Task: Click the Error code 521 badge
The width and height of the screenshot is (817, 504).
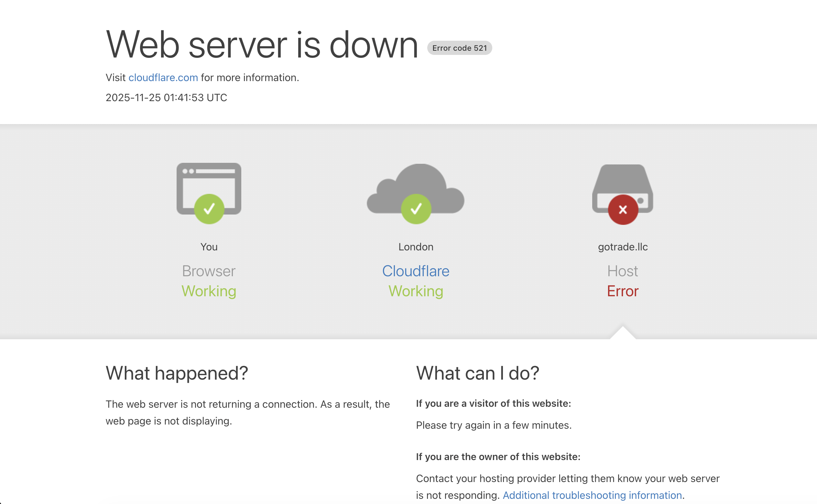Action: tap(459, 48)
